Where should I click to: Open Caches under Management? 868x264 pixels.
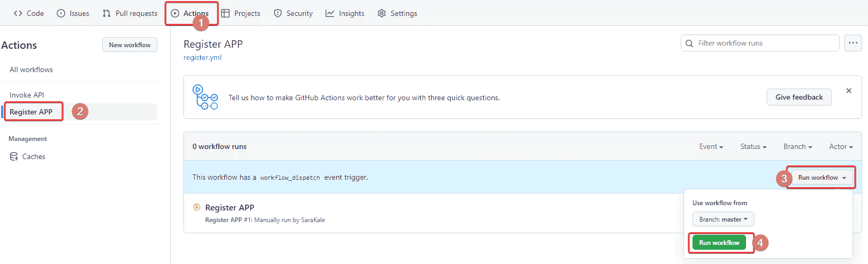click(x=33, y=156)
